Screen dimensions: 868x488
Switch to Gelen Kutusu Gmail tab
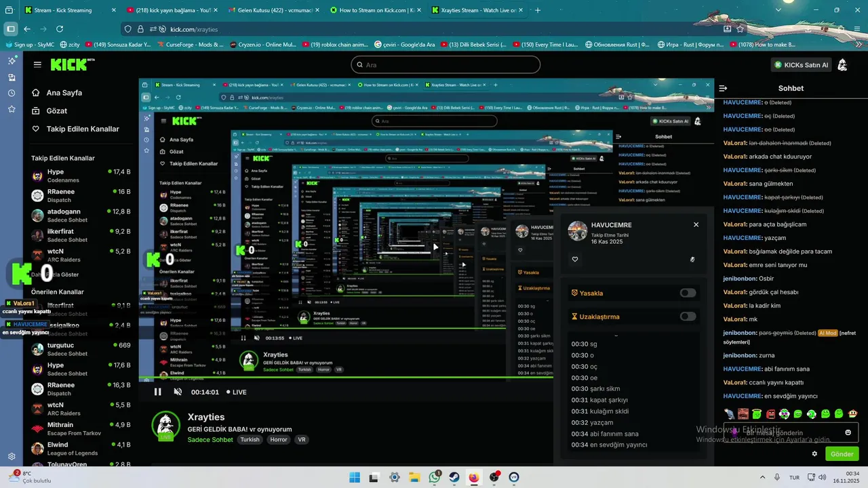click(x=273, y=10)
